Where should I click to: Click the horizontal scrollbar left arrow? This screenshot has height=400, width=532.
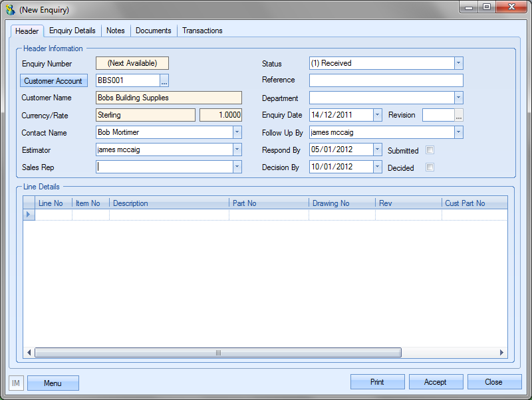point(29,353)
